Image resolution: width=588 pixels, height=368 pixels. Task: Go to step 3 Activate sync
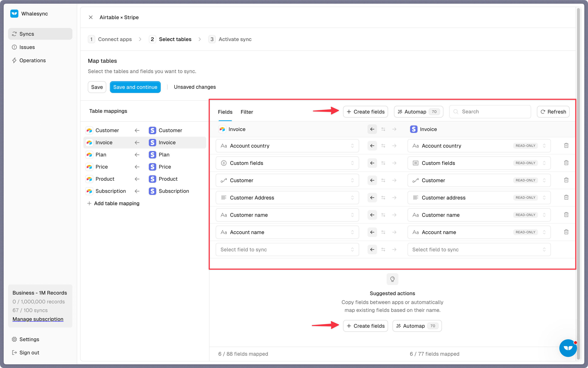click(x=230, y=39)
